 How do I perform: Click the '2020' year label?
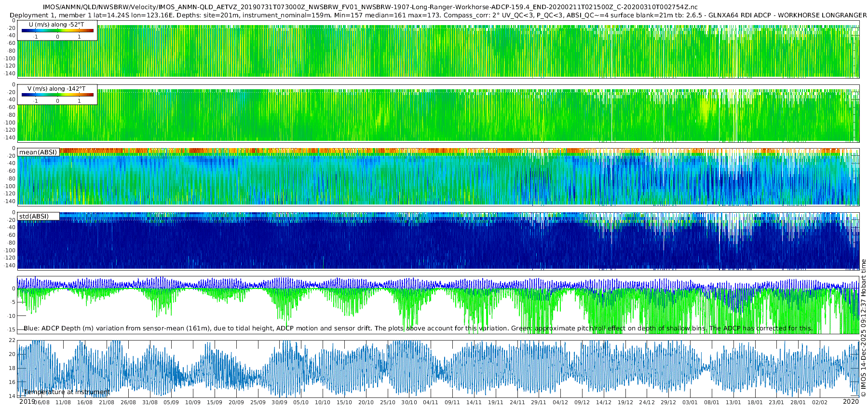851,401
